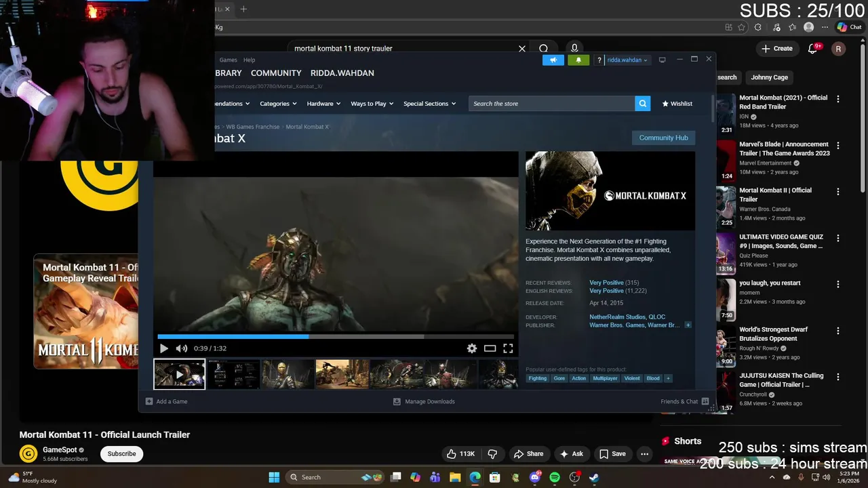Click the Fighting tag
This screenshot has width=868, height=488.
538,378
